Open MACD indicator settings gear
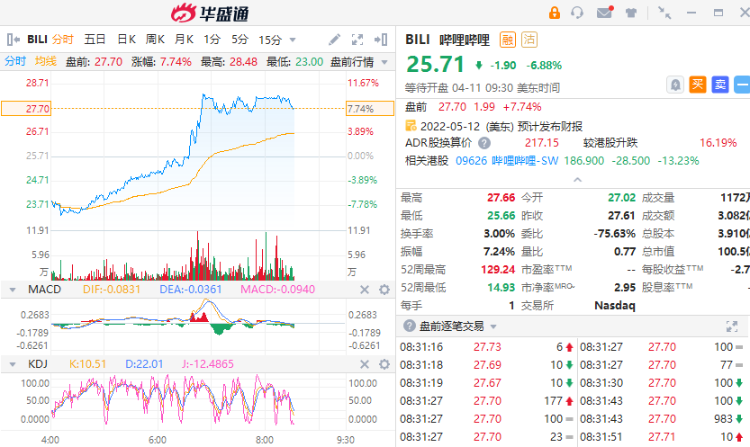Image resolution: width=750 pixels, height=447 pixels. (384, 290)
